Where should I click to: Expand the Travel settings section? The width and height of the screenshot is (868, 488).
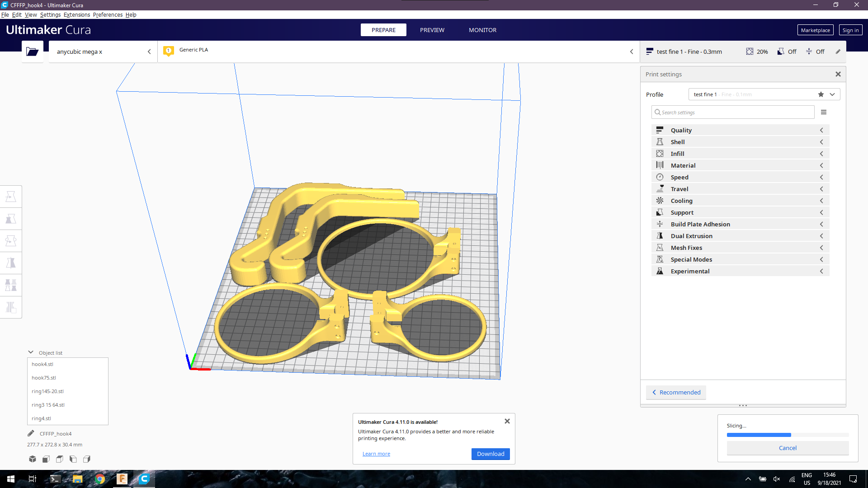(740, 189)
